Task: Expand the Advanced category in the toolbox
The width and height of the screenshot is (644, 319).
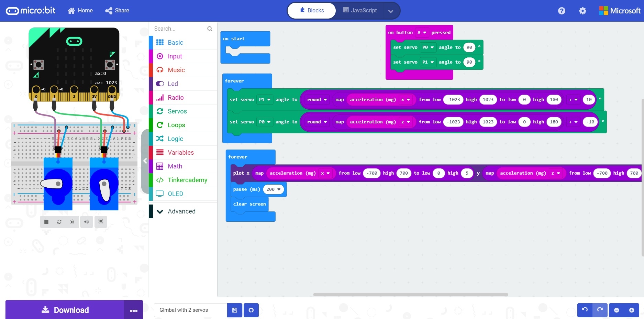Action: (181, 211)
